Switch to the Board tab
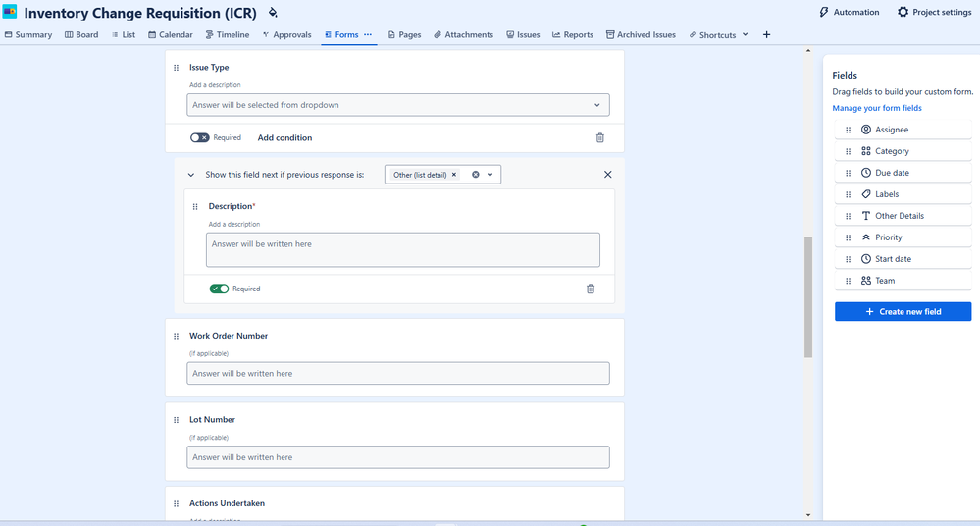This screenshot has height=526, width=980. point(81,35)
